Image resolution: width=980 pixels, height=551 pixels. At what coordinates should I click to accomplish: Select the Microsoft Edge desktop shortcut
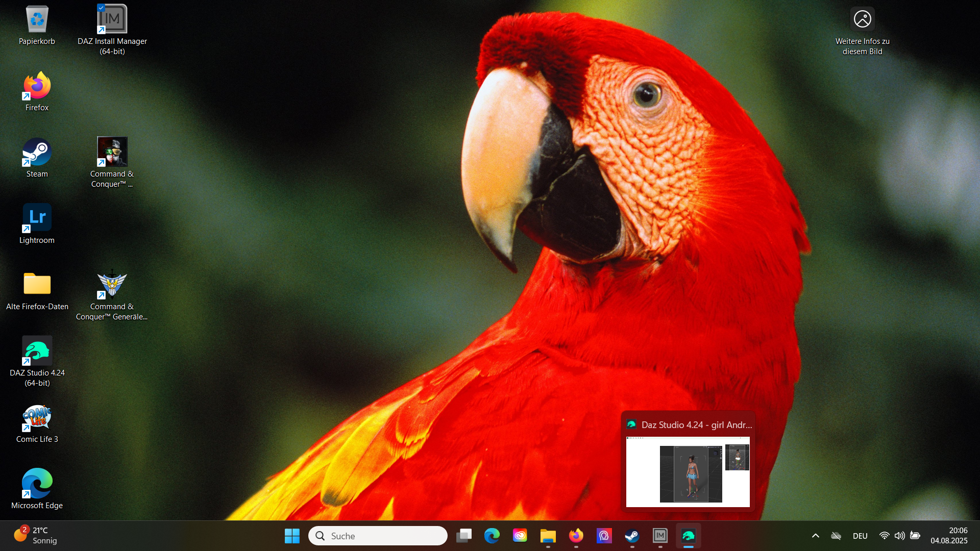point(37,490)
